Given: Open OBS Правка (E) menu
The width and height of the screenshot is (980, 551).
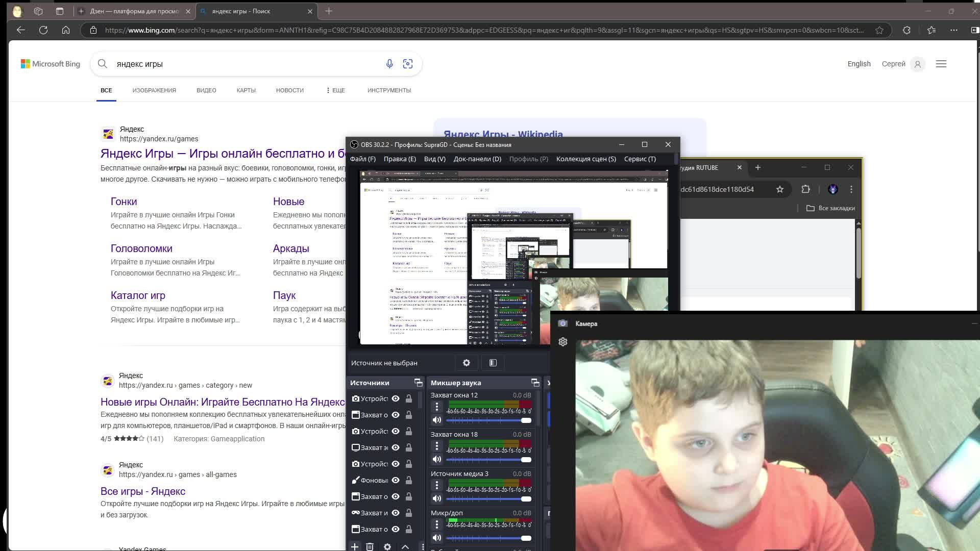Looking at the screenshot, I should 400,159.
